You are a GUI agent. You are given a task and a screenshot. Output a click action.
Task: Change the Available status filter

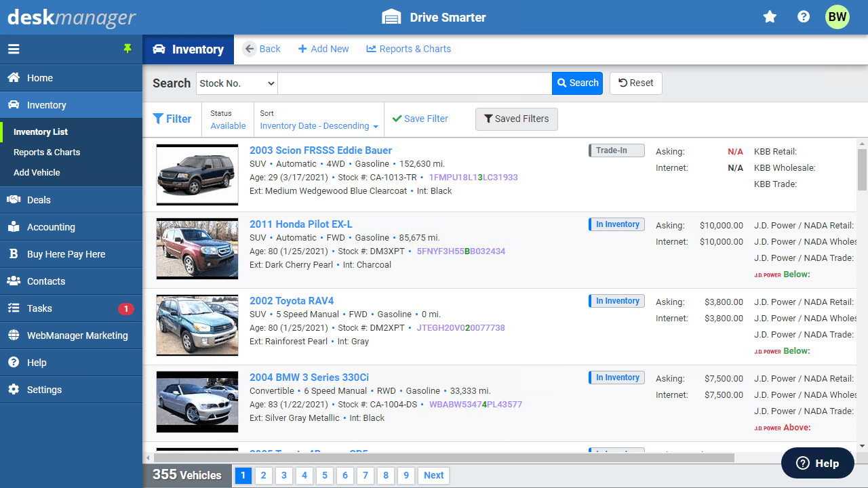(x=228, y=125)
